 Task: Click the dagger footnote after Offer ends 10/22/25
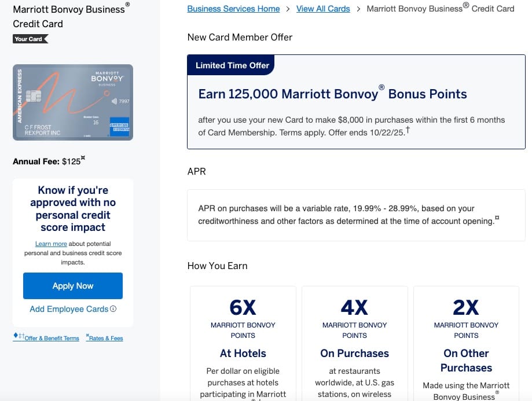(408, 129)
